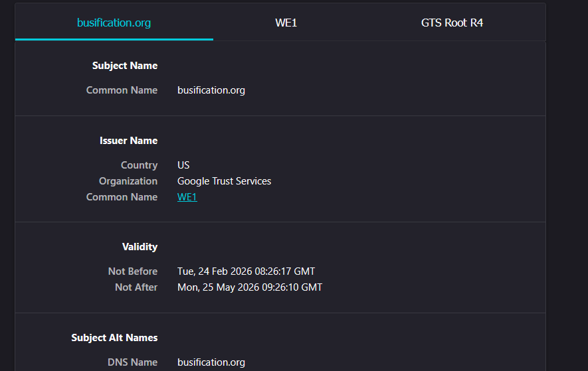Click the Common Name label under Subject Name

coord(122,90)
